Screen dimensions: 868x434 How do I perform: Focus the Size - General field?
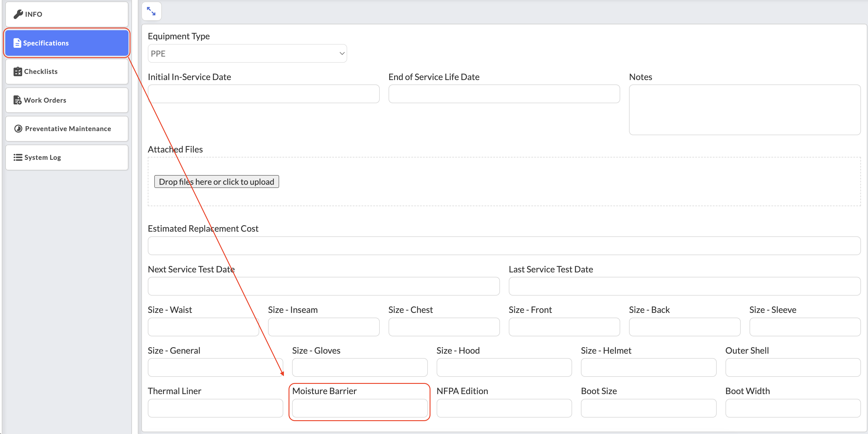[x=215, y=367]
